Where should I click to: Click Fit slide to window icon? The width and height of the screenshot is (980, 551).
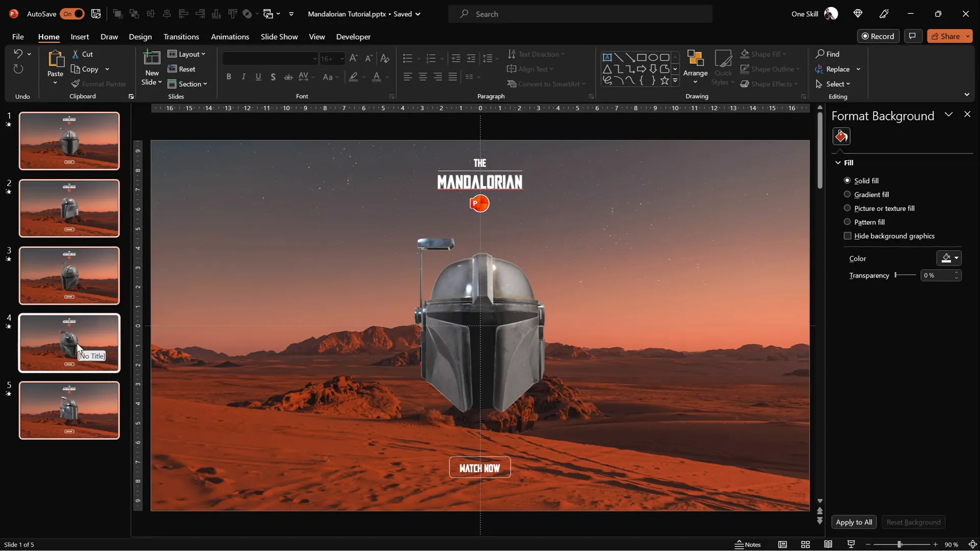pos(972,544)
